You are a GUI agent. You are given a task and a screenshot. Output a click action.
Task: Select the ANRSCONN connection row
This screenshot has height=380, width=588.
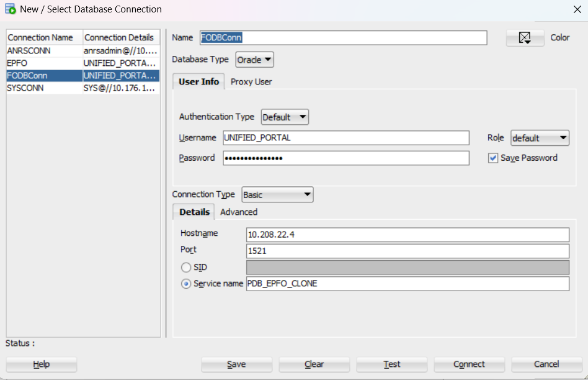pyautogui.click(x=83, y=51)
